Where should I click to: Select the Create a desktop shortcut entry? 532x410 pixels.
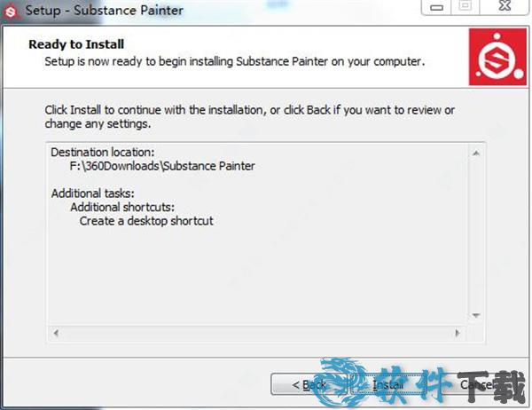pos(146,221)
